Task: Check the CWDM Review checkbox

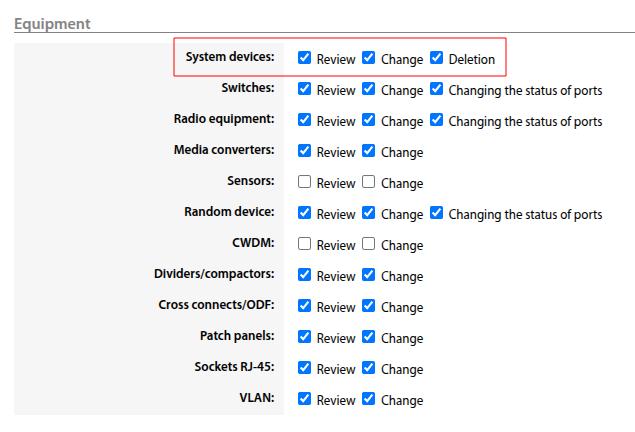Action: 304,244
